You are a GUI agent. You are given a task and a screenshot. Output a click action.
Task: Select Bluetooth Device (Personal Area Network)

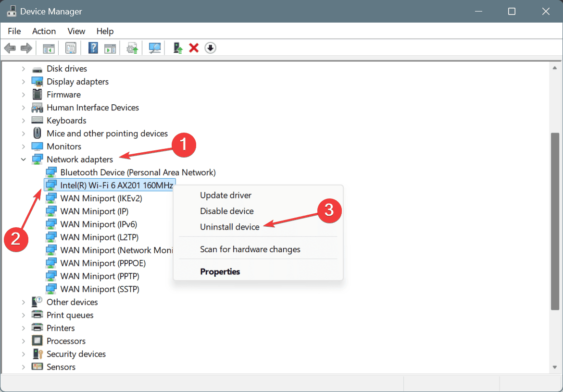pyautogui.click(x=138, y=172)
